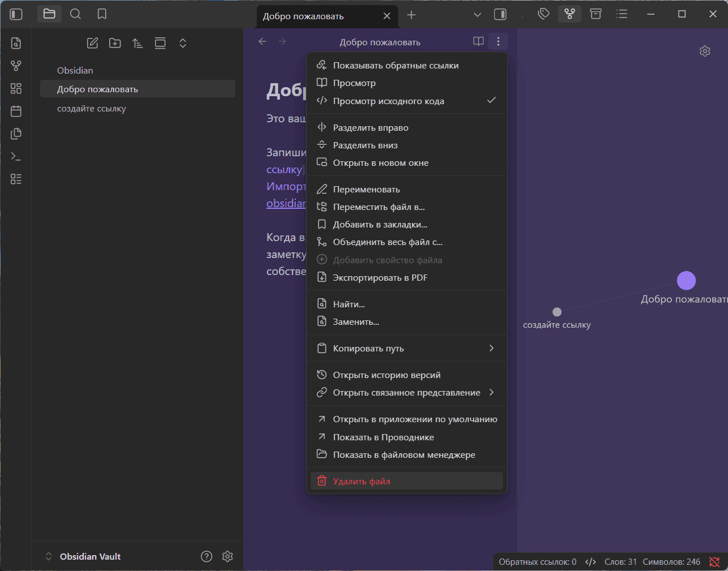The image size is (728, 571).
Task: Select Показать в файловом менеджере
Action: pyautogui.click(x=407, y=454)
